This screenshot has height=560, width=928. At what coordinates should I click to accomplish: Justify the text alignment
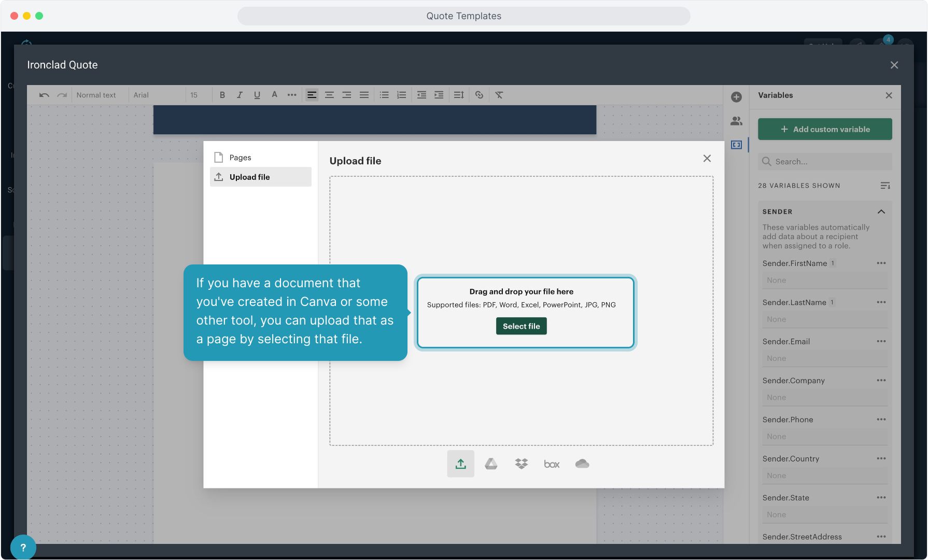point(364,95)
